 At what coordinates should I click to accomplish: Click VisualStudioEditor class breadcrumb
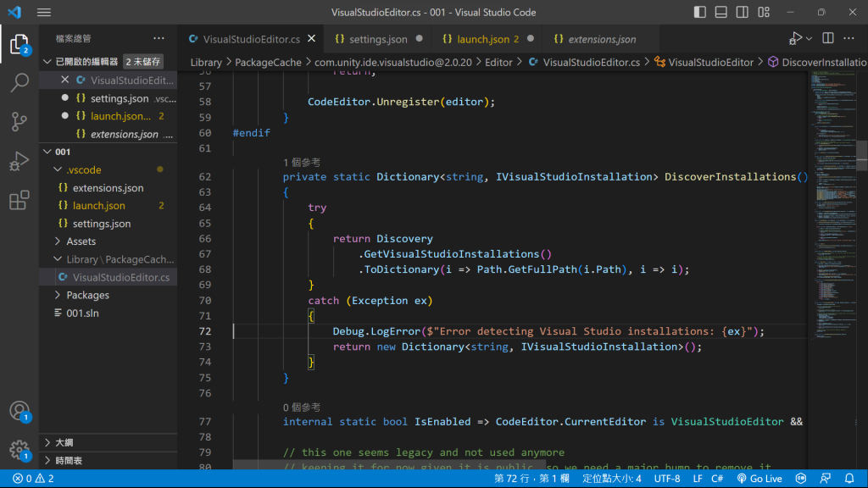click(704, 63)
